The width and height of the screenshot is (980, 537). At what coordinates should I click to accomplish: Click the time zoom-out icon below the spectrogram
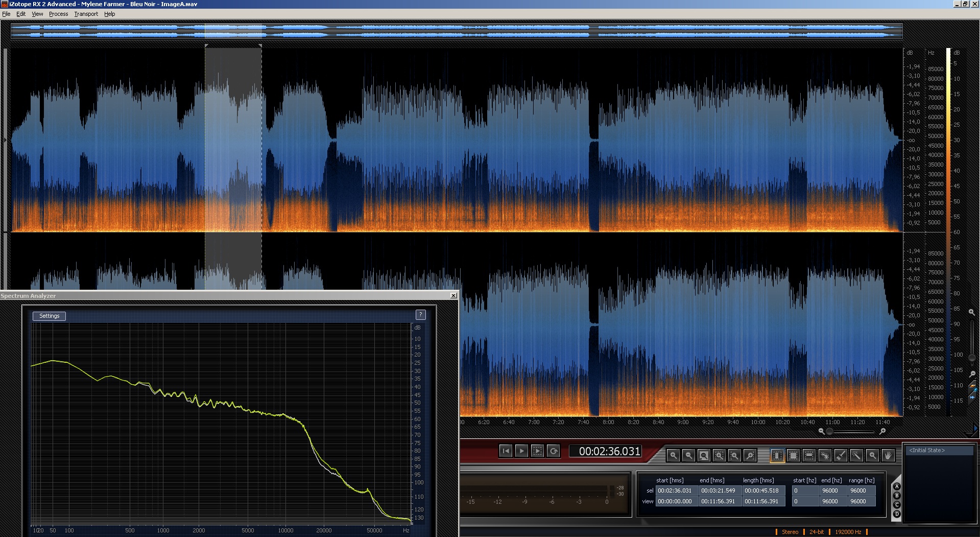821,431
